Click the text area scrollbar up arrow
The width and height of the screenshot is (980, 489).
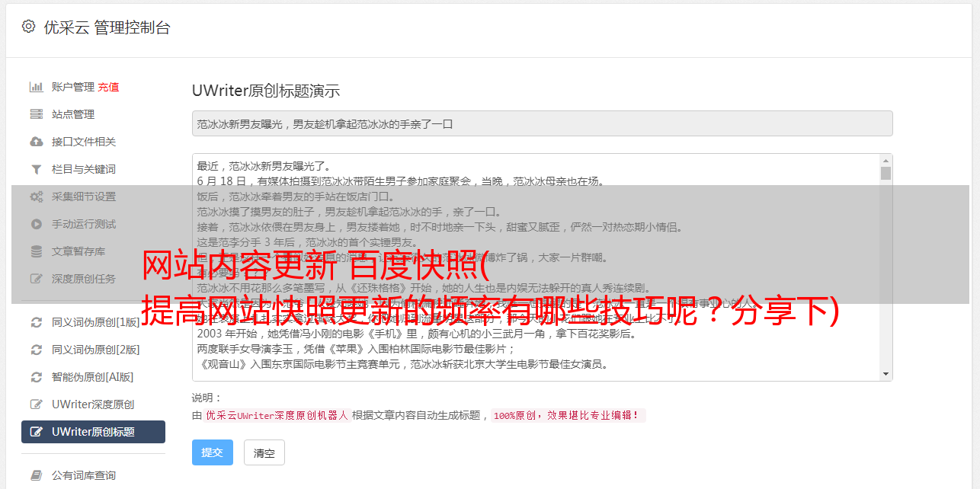886,161
